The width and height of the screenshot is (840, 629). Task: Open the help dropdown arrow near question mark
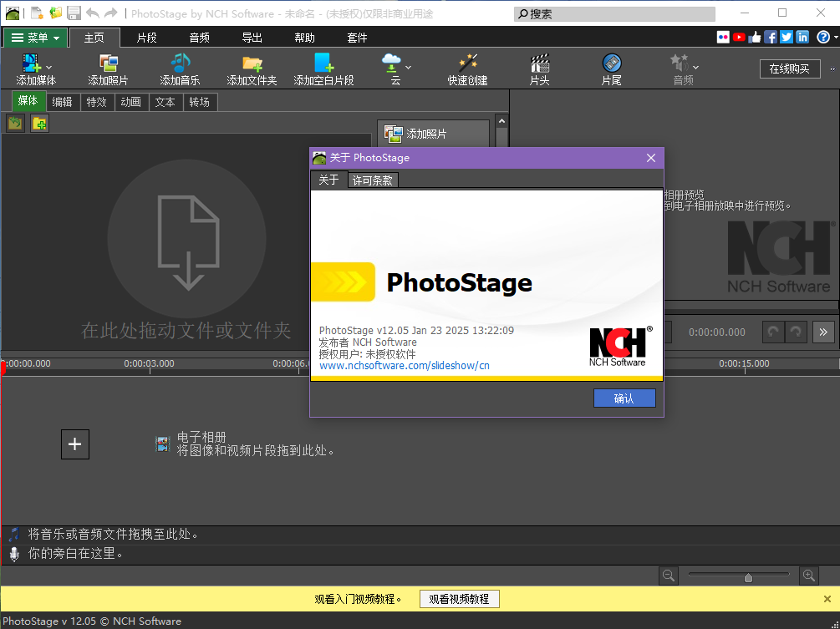[x=835, y=37]
